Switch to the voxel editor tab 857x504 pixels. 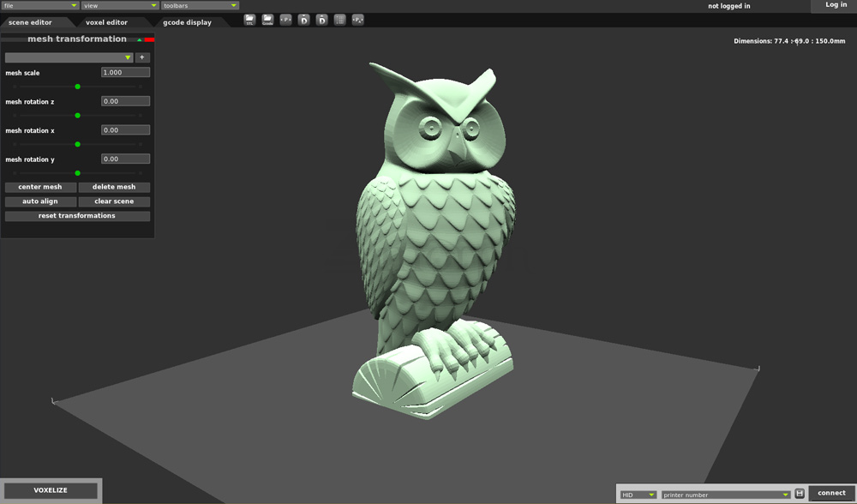[x=106, y=22]
